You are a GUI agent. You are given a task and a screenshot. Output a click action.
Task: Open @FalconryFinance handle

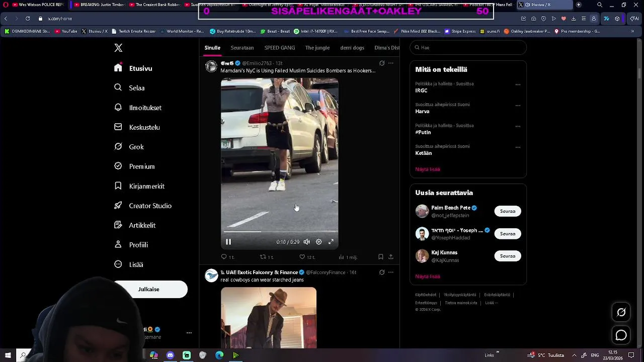[x=326, y=273]
